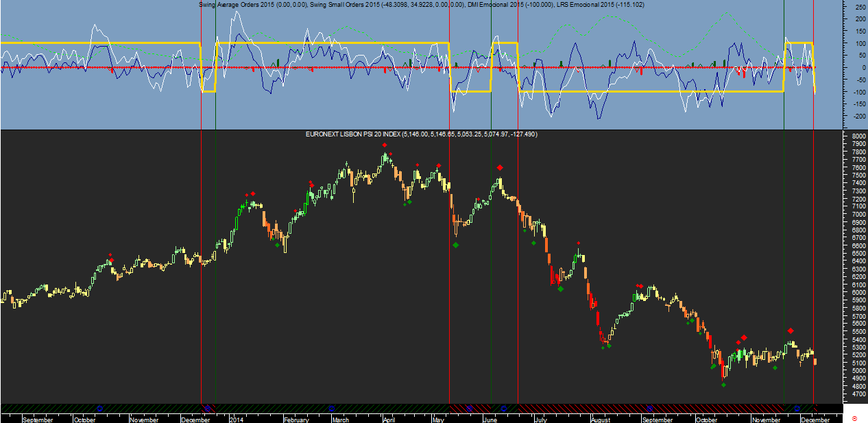Click the June label on the date axis
868x423 pixels.
coord(490,420)
